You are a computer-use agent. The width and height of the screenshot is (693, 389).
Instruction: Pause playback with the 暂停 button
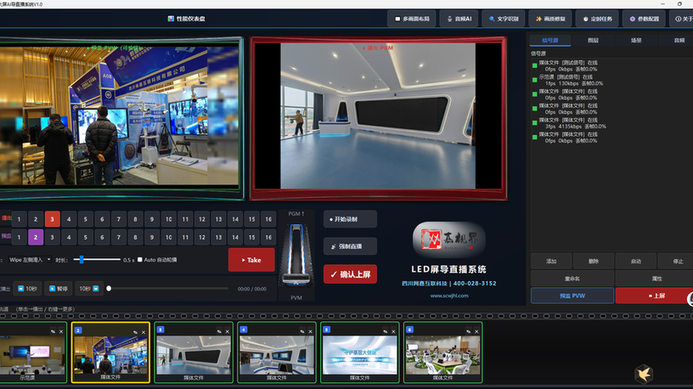pos(58,289)
